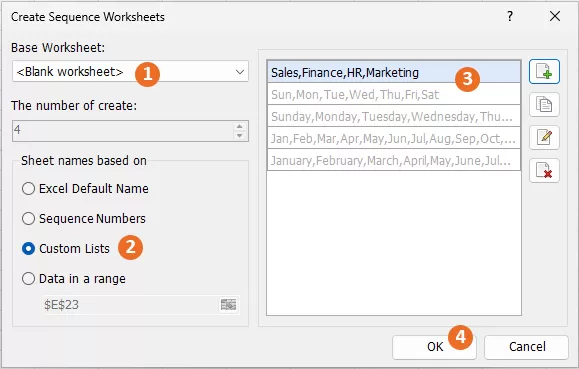Click the delete custom list icon
This screenshot has height=369, width=579.
pos(544,171)
